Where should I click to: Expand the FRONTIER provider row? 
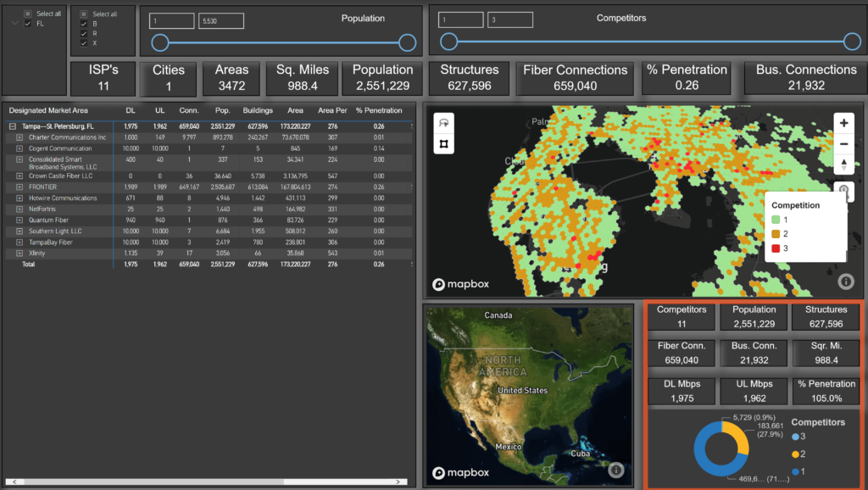point(19,187)
